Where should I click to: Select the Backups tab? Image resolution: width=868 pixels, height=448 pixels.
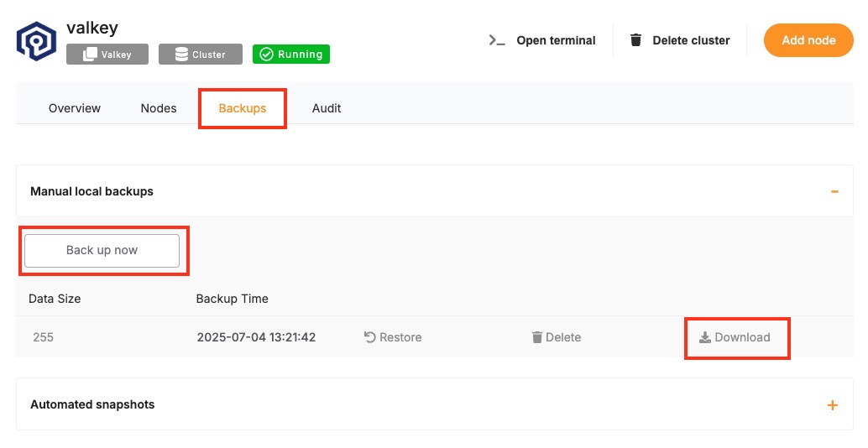[243, 108]
